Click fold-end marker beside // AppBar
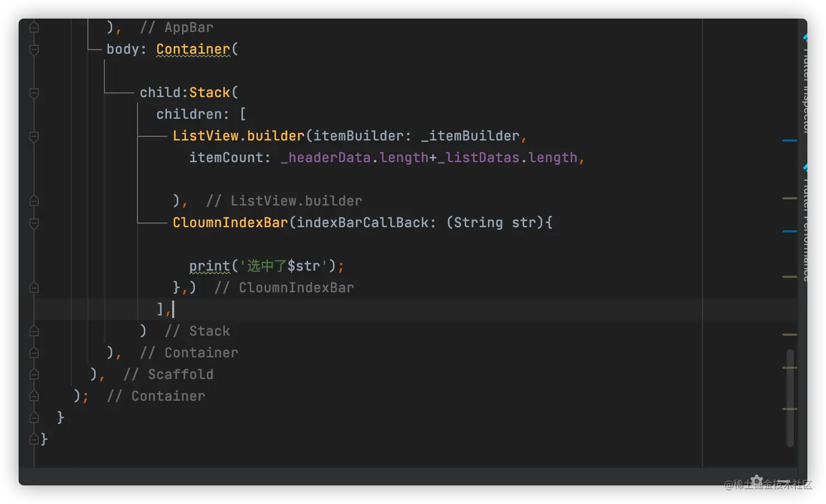Image resolution: width=826 pixels, height=504 pixels. (x=34, y=27)
